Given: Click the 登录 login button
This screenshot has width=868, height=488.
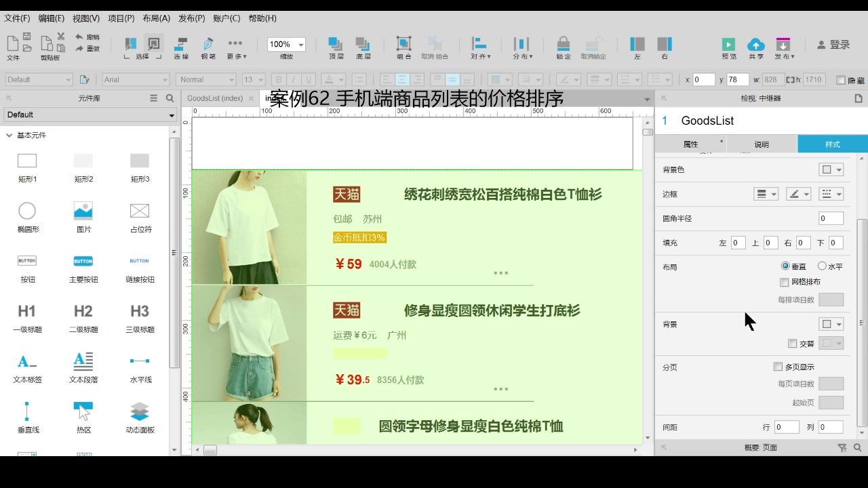Looking at the screenshot, I should pyautogui.click(x=833, y=45).
